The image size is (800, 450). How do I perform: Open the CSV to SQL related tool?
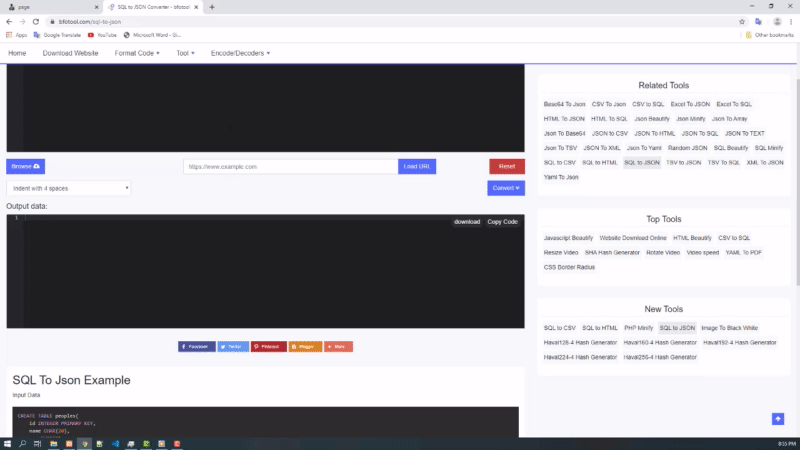tap(648, 104)
